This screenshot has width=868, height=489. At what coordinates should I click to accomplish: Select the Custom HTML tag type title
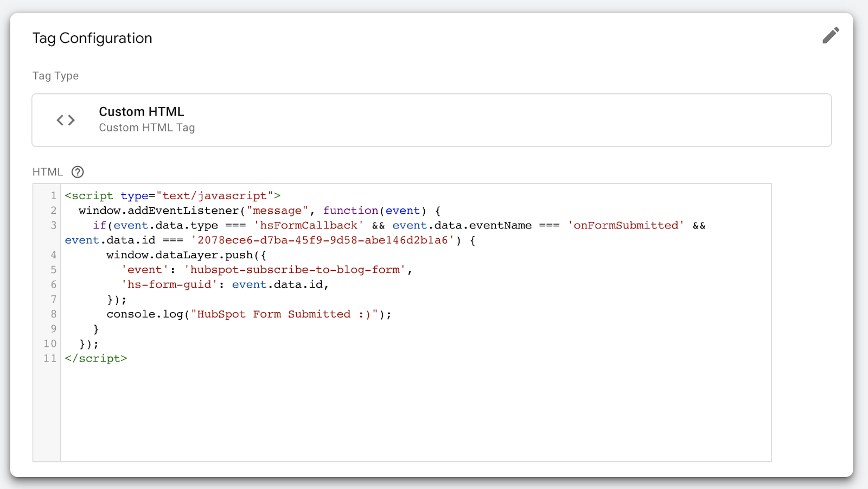point(141,112)
